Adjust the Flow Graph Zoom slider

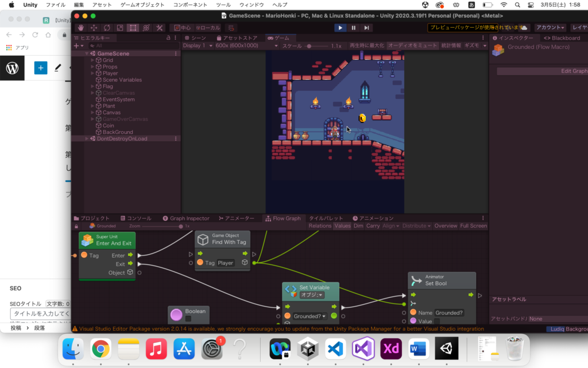(x=163, y=227)
